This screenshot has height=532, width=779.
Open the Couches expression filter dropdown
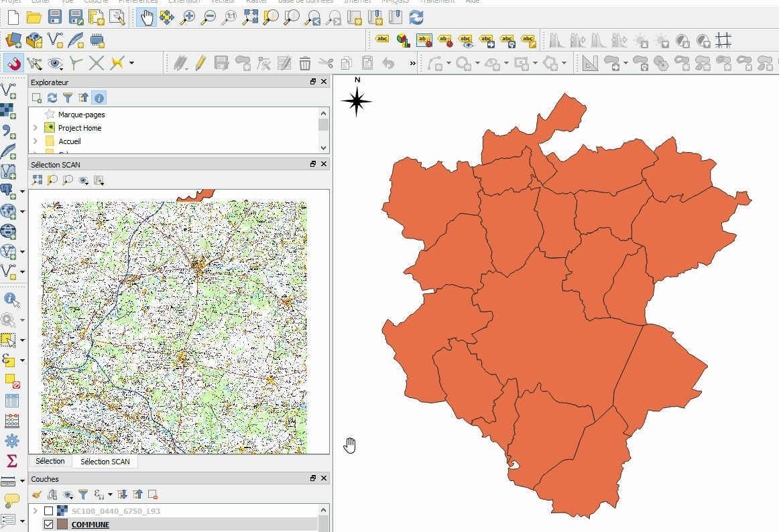[x=111, y=494]
